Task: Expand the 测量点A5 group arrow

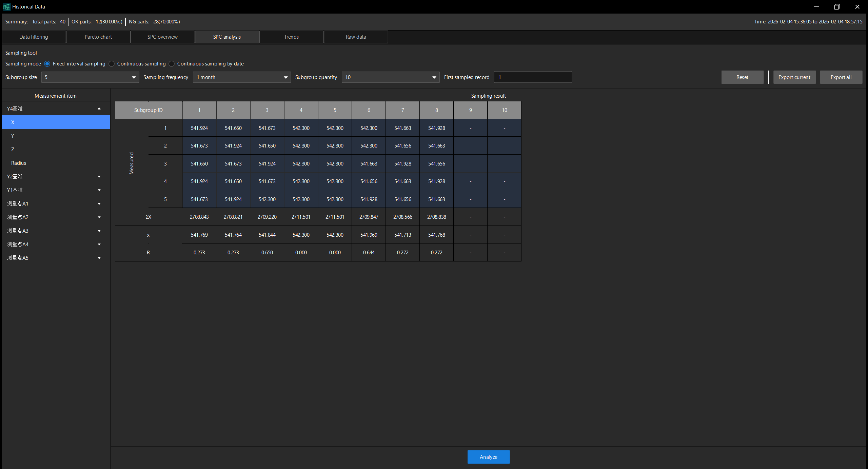Action: [99, 258]
